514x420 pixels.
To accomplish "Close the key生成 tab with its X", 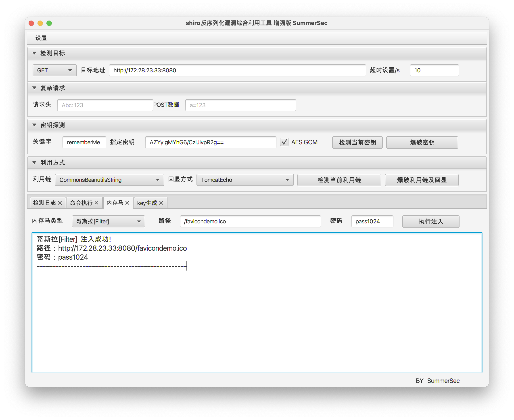I will tap(161, 203).
